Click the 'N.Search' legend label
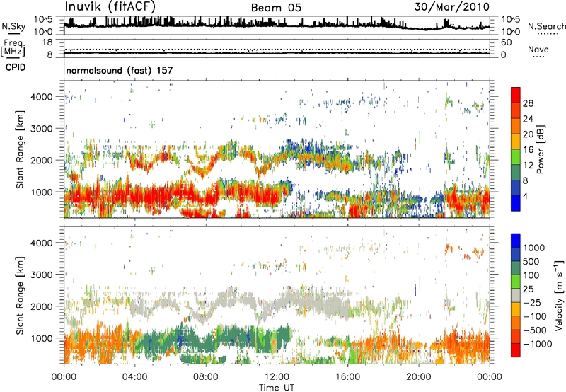Viewport: 566px width, 392px height. [546, 26]
